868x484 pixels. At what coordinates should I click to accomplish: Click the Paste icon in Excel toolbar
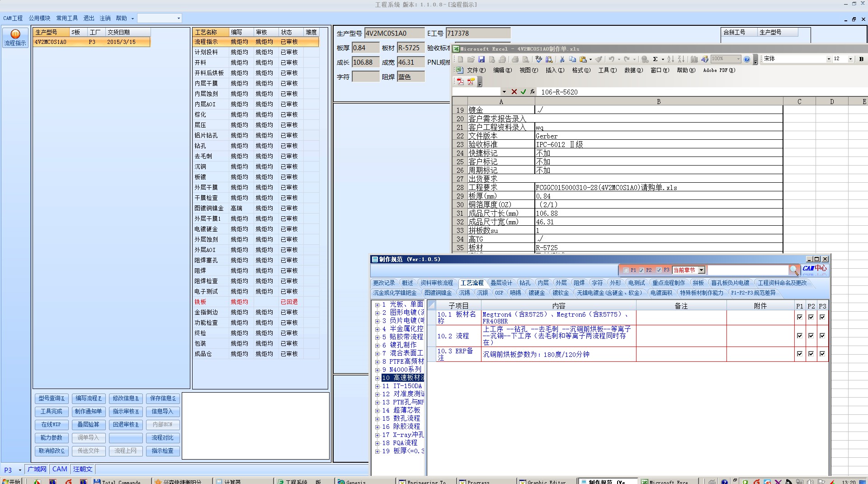[583, 59]
